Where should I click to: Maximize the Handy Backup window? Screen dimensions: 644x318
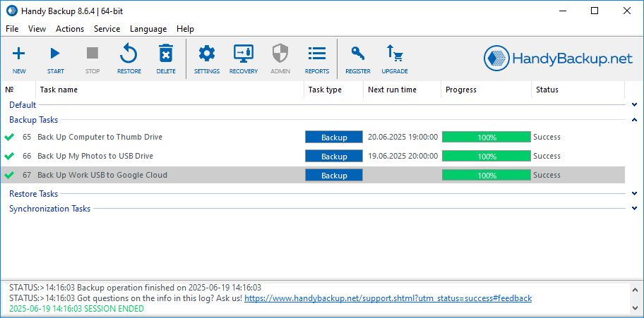tap(595, 11)
